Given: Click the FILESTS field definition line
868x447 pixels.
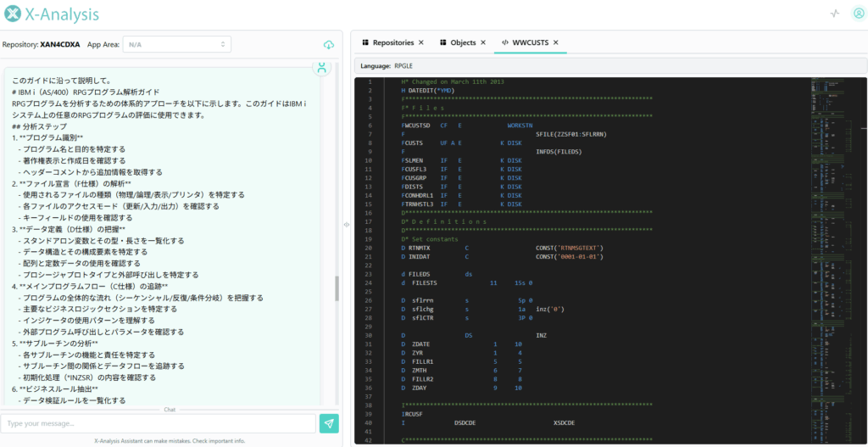Looking at the screenshot, I should [x=467, y=283].
